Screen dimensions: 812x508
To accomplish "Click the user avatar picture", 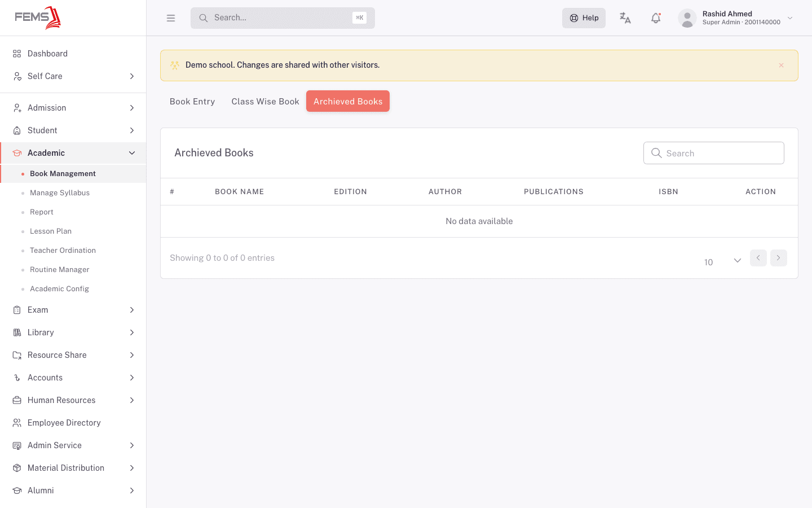I will click(687, 18).
